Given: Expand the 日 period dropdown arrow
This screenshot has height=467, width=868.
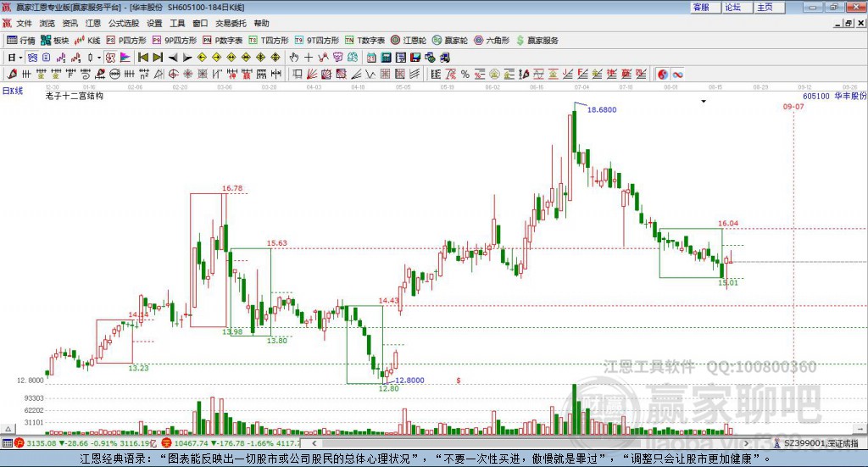Looking at the screenshot, I should tap(21, 58).
